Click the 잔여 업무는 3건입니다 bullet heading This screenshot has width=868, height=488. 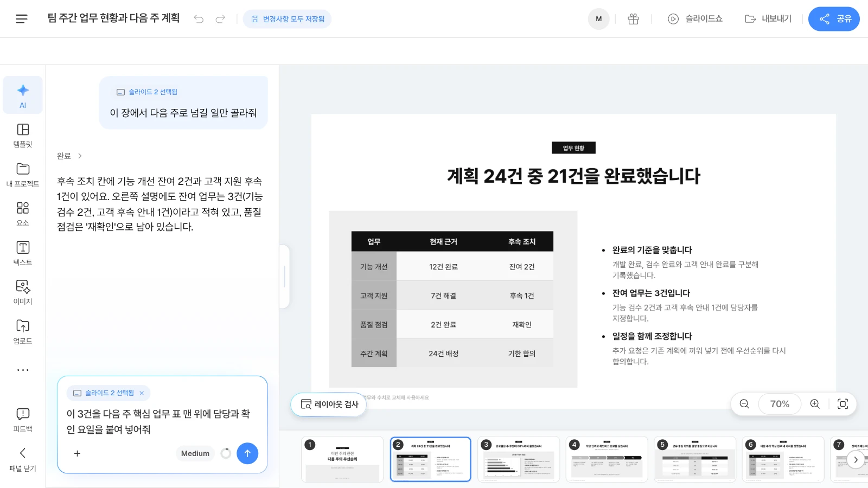click(651, 293)
